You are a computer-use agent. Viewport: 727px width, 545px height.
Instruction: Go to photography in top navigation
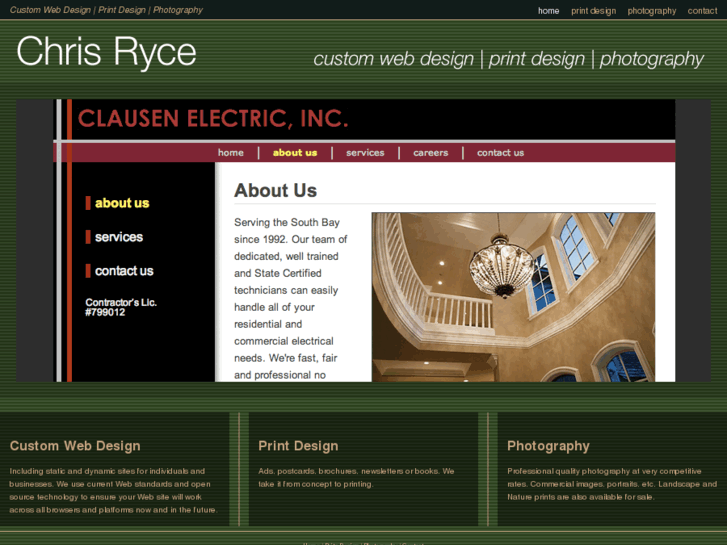point(651,11)
